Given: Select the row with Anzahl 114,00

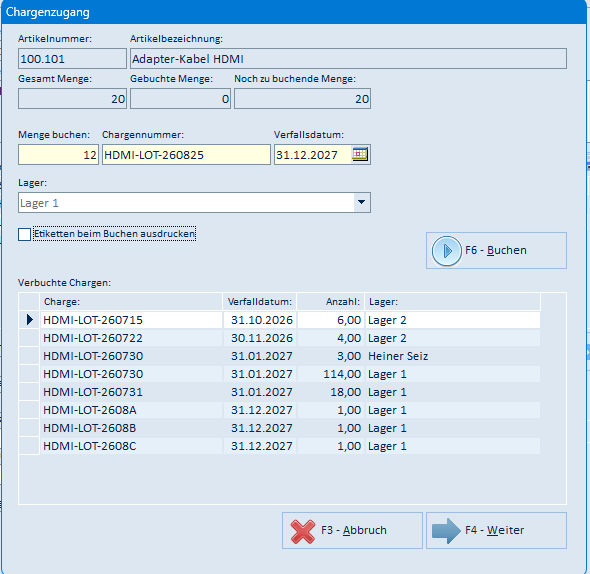Looking at the screenshot, I should click(x=290, y=374).
